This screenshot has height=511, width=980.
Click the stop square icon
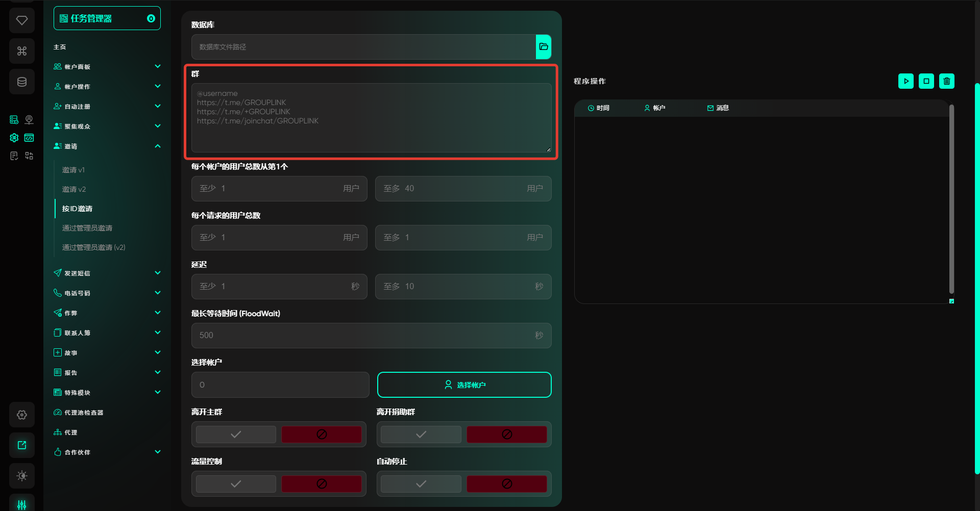coord(926,81)
